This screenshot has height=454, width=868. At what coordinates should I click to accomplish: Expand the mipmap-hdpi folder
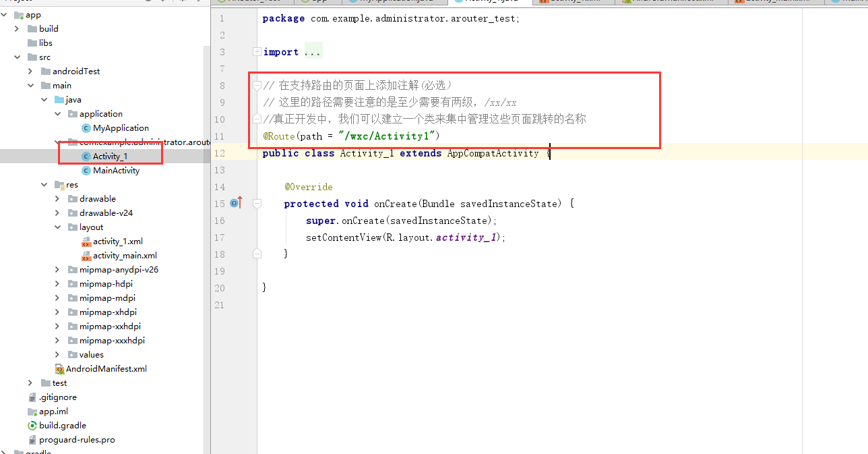click(57, 284)
